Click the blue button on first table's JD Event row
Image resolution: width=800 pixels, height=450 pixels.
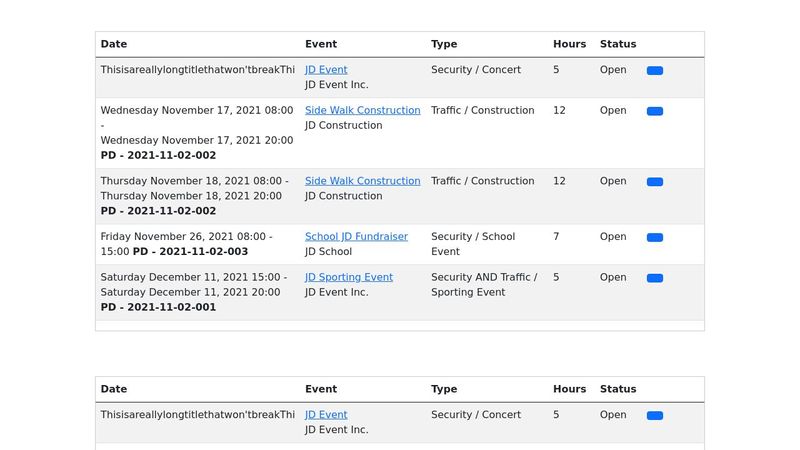(x=655, y=70)
